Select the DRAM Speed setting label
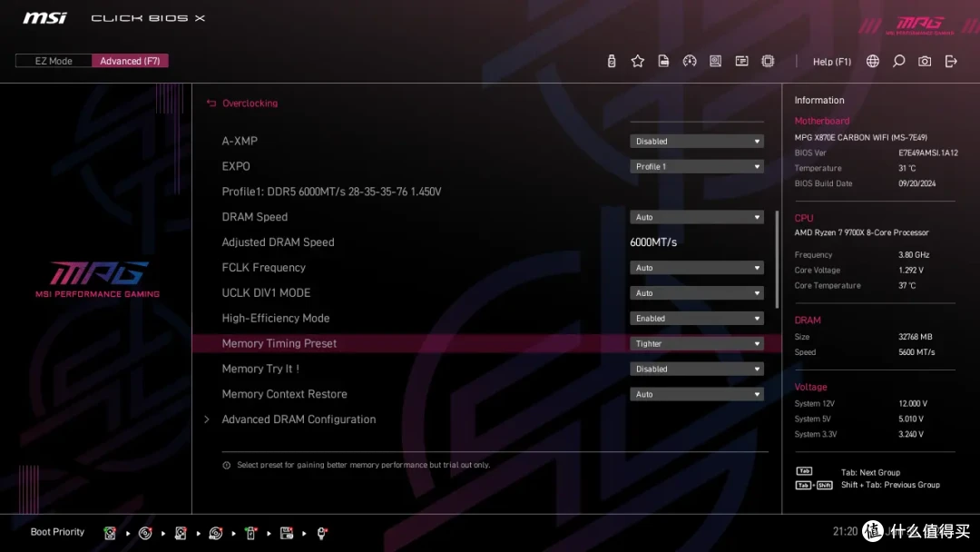 click(254, 217)
